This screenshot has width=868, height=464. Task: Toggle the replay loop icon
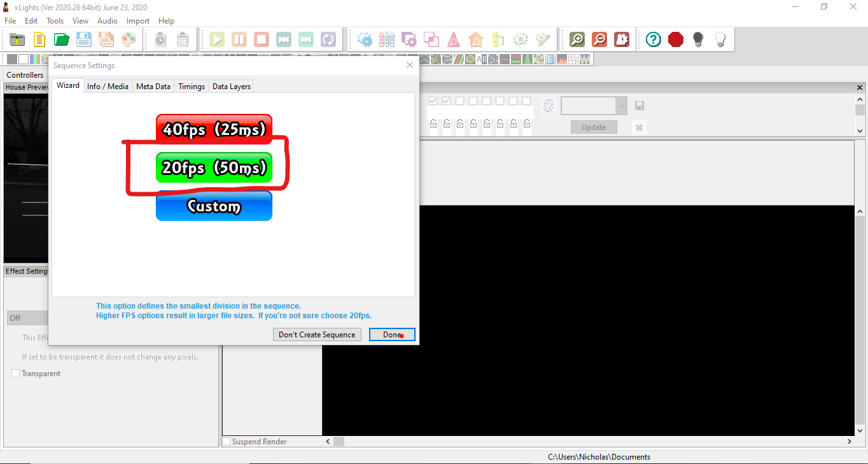328,39
